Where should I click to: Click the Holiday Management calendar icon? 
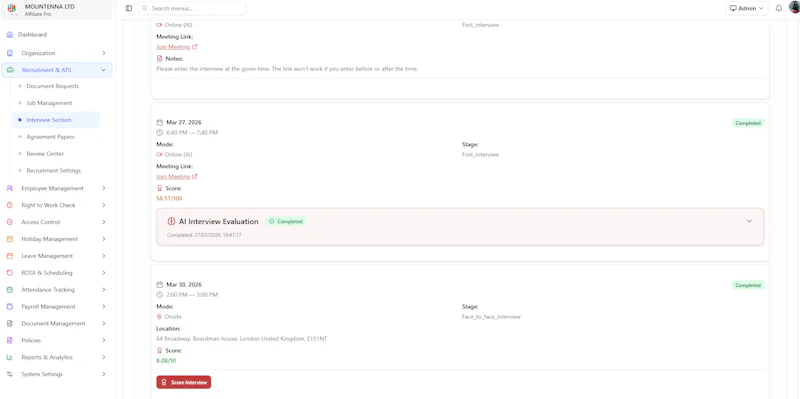pyautogui.click(x=10, y=239)
